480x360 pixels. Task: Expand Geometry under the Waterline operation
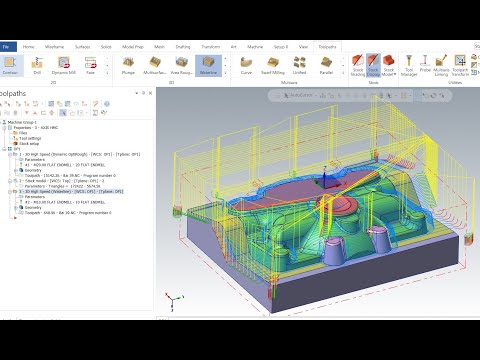(x=16, y=207)
